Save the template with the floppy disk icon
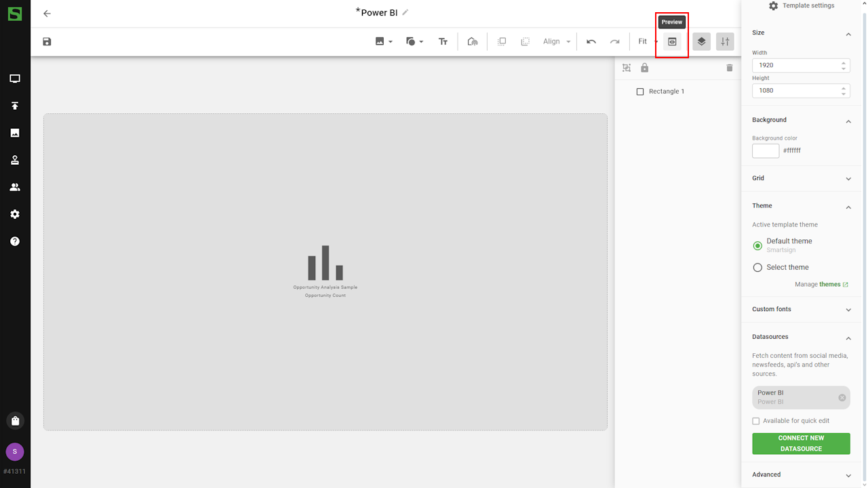868x488 pixels. click(47, 42)
